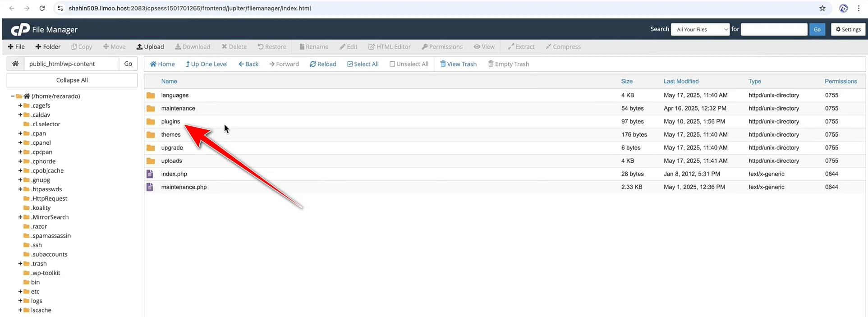This screenshot has width=868, height=317.
Task: Click the maintenance.php file icon
Action: pos(150,187)
